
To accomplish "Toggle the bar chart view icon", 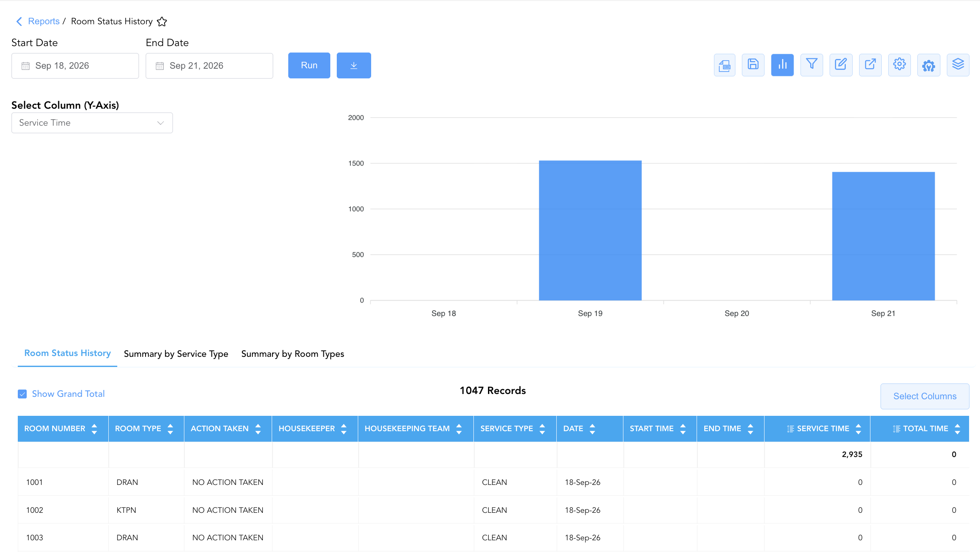I will (782, 65).
